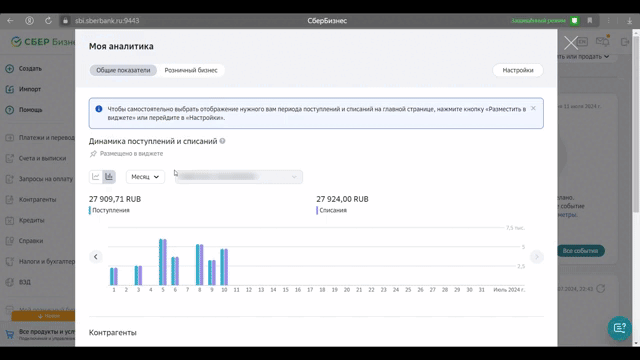This screenshot has height=360, width=640.
Task: Open Налоги и бухгалтерия in the sidebar
Action: coord(40,261)
